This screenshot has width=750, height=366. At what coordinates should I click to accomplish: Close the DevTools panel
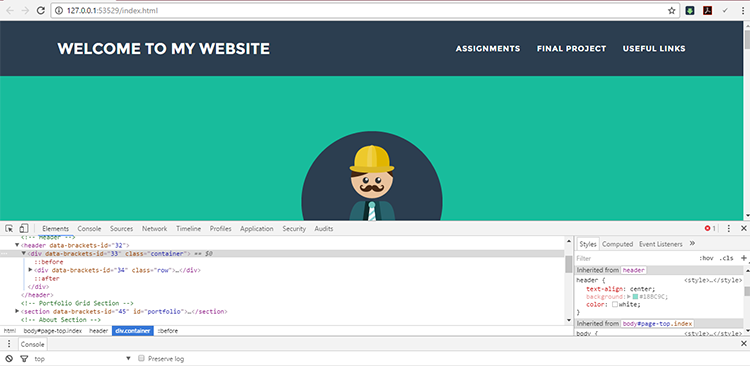pyautogui.click(x=743, y=229)
